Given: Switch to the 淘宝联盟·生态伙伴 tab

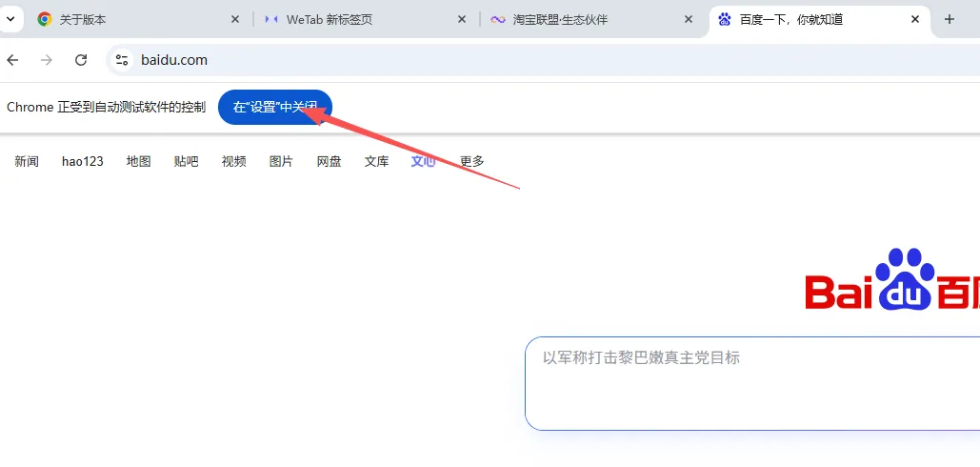Looking at the screenshot, I should (592, 19).
